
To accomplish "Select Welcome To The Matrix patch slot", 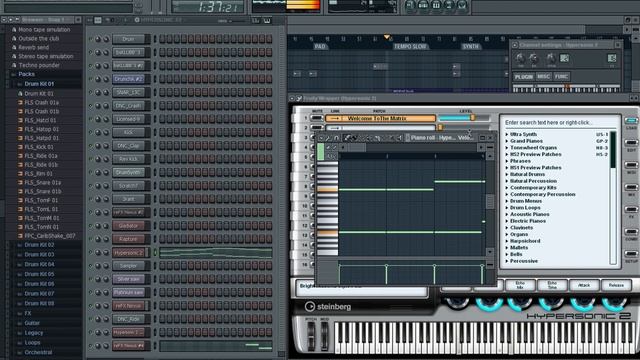I will coord(380,118).
